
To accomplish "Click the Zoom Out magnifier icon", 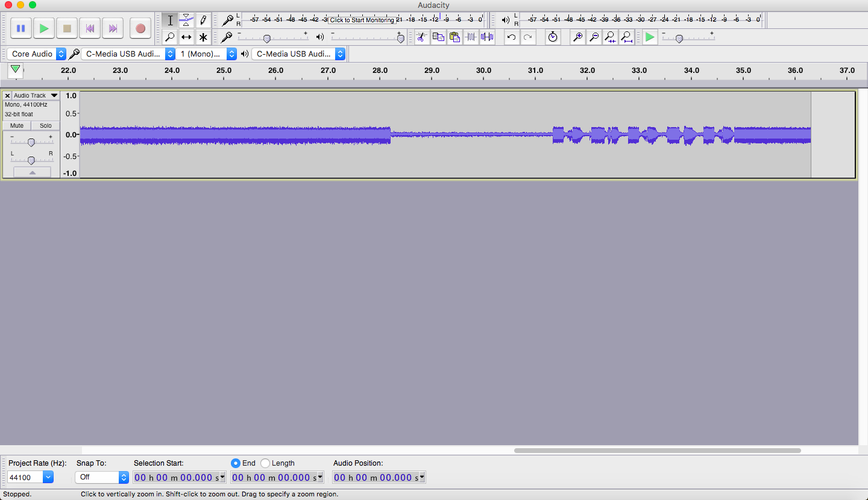I will [x=594, y=37].
